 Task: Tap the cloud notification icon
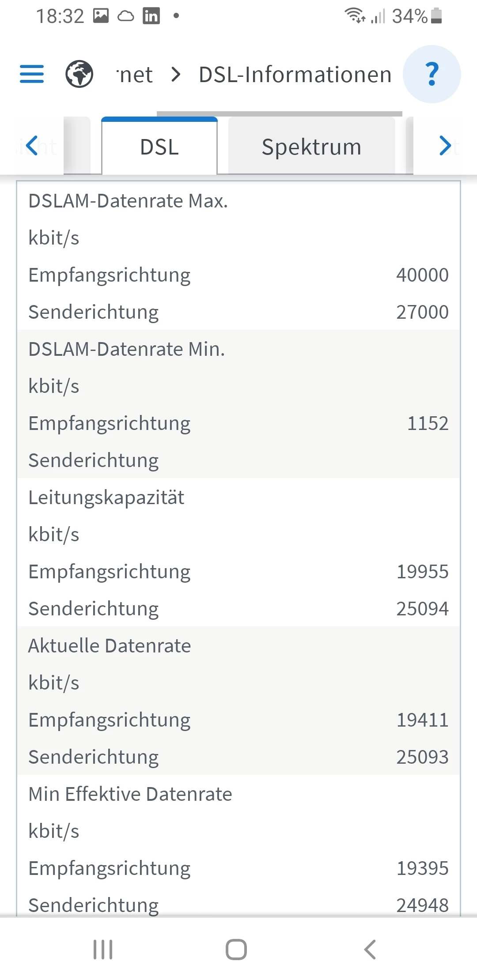(x=126, y=16)
